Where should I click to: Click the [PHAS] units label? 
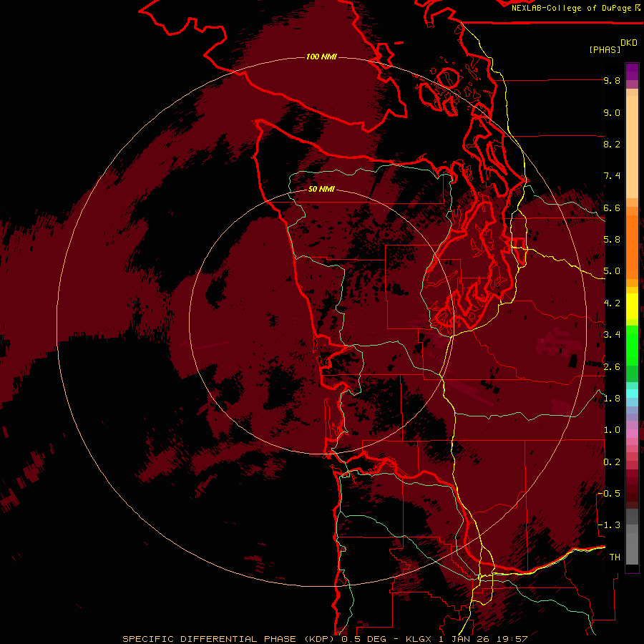605,49
